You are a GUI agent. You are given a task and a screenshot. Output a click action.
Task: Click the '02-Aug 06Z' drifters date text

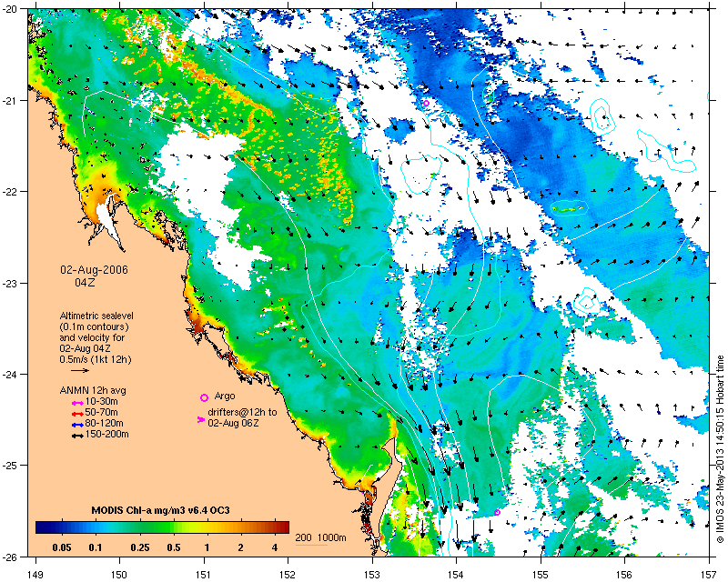coord(234,423)
